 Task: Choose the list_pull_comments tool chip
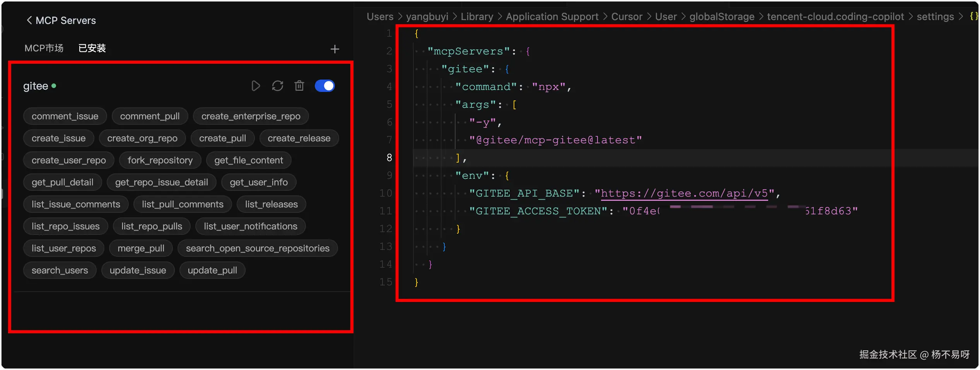(x=183, y=204)
